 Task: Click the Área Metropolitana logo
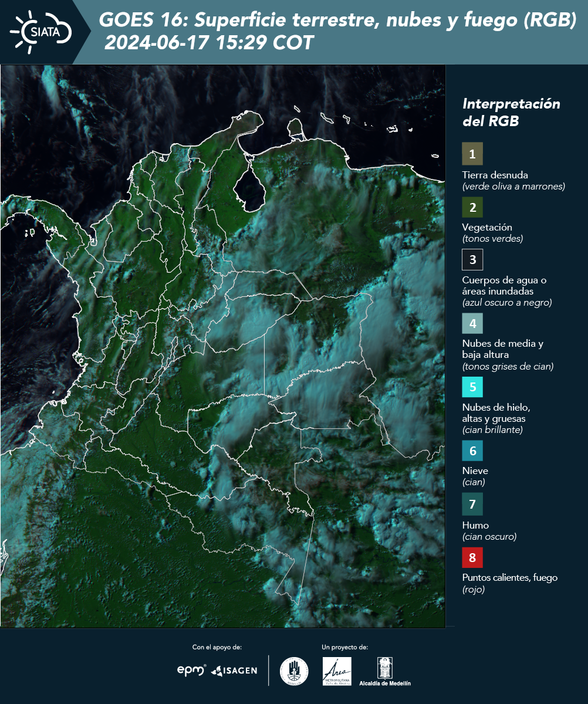coord(337,671)
